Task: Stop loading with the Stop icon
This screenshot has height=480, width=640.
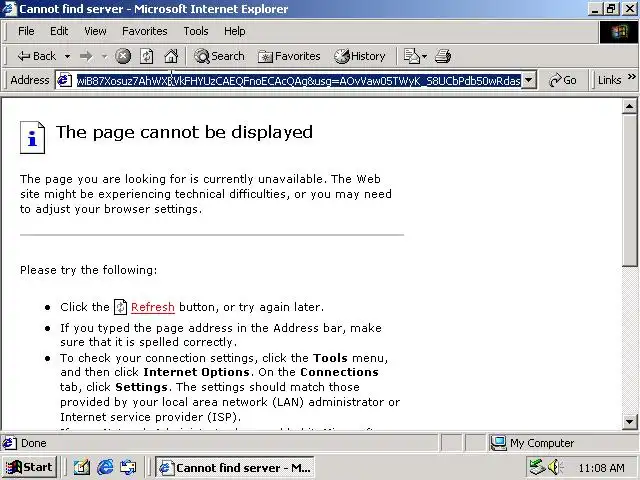Action: tap(123, 56)
